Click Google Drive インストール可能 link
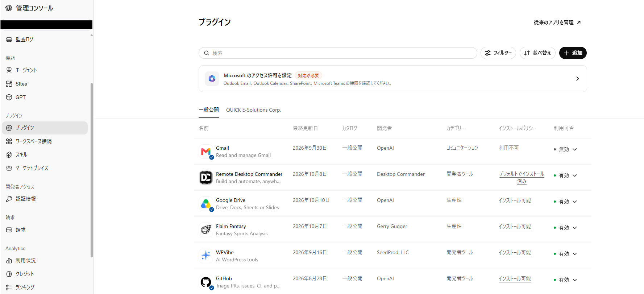 pyautogui.click(x=515, y=200)
